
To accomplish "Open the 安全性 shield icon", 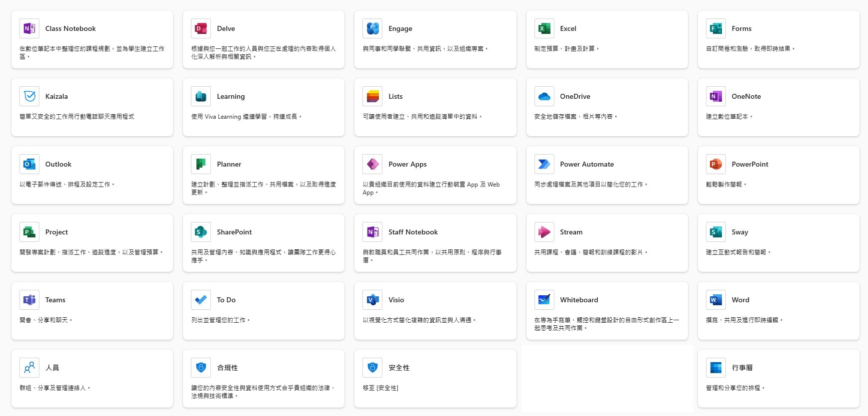I will tap(372, 368).
